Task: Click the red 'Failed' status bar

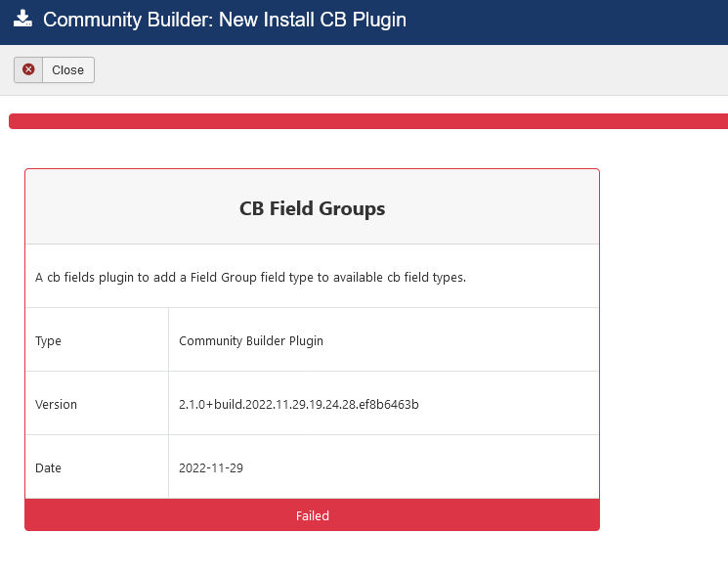Action: click(x=312, y=515)
